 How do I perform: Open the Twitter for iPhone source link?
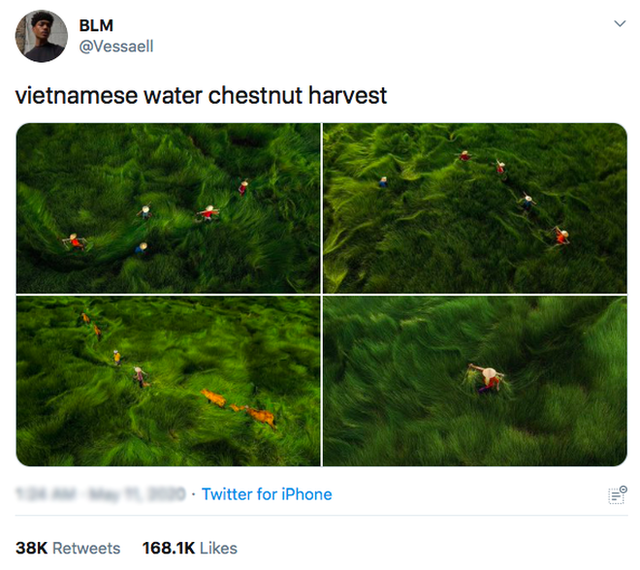(267, 494)
